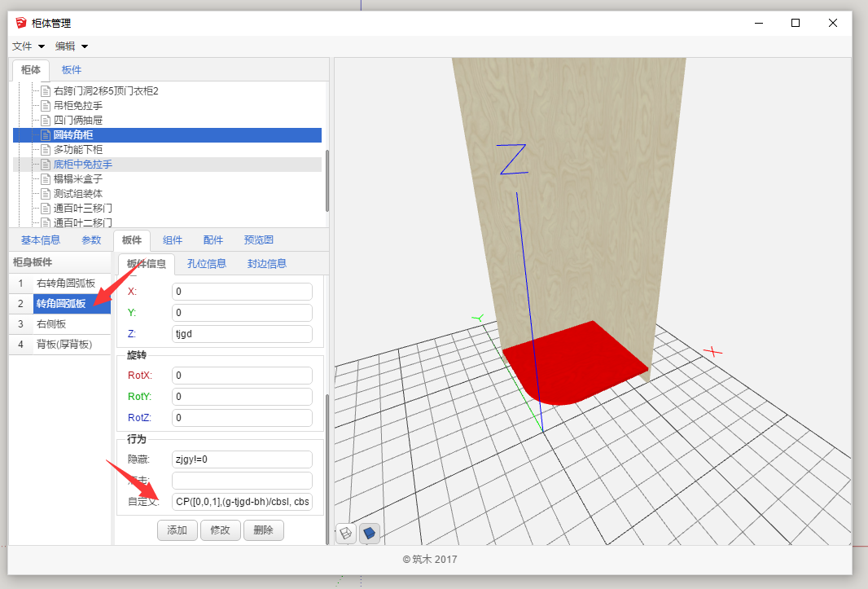Open the 编辑 dropdown menu

(x=72, y=46)
